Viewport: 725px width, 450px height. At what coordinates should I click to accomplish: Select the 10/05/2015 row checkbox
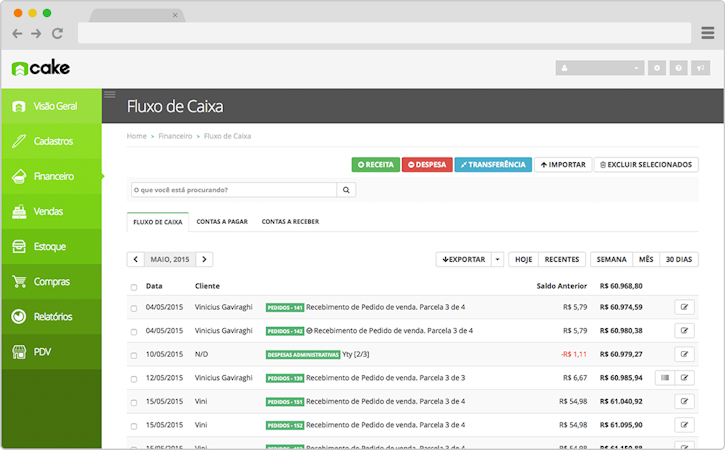click(134, 356)
